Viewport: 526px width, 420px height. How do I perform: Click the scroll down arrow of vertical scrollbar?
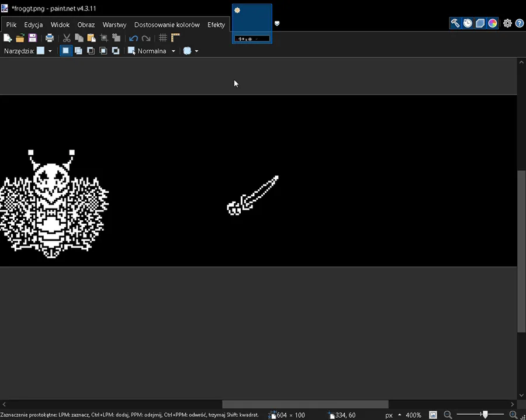[x=521, y=395]
